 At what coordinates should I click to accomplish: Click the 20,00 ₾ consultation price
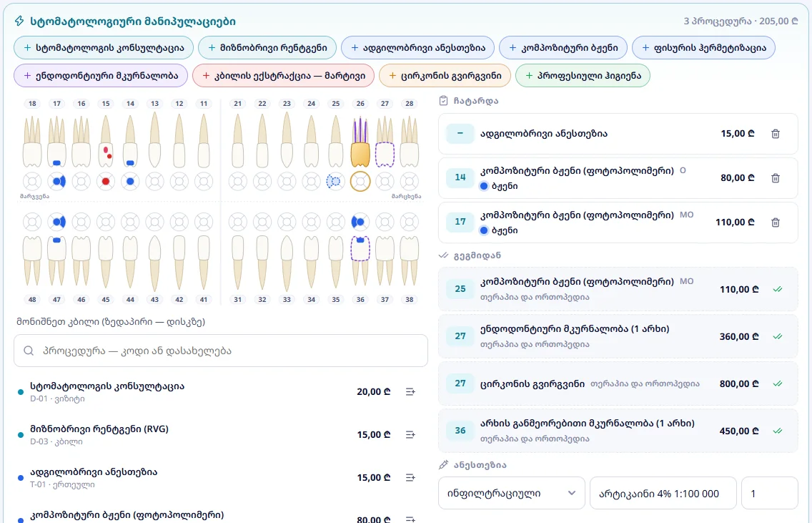pyautogui.click(x=373, y=392)
